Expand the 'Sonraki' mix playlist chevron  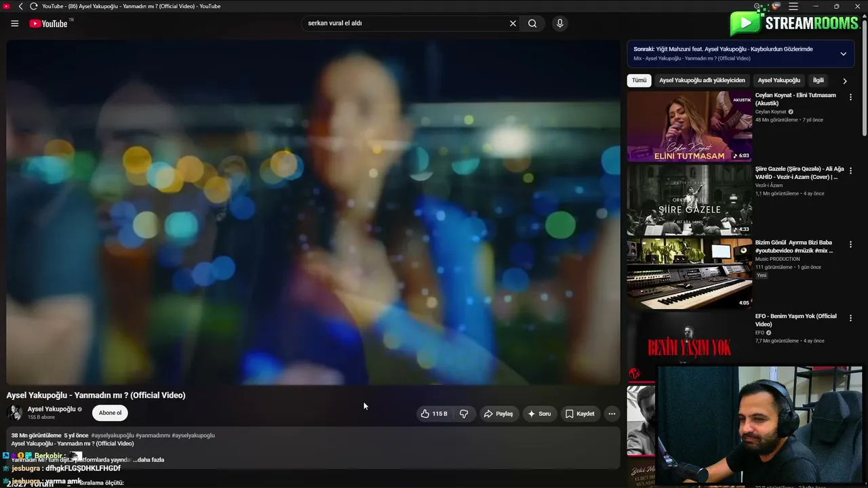tap(844, 54)
